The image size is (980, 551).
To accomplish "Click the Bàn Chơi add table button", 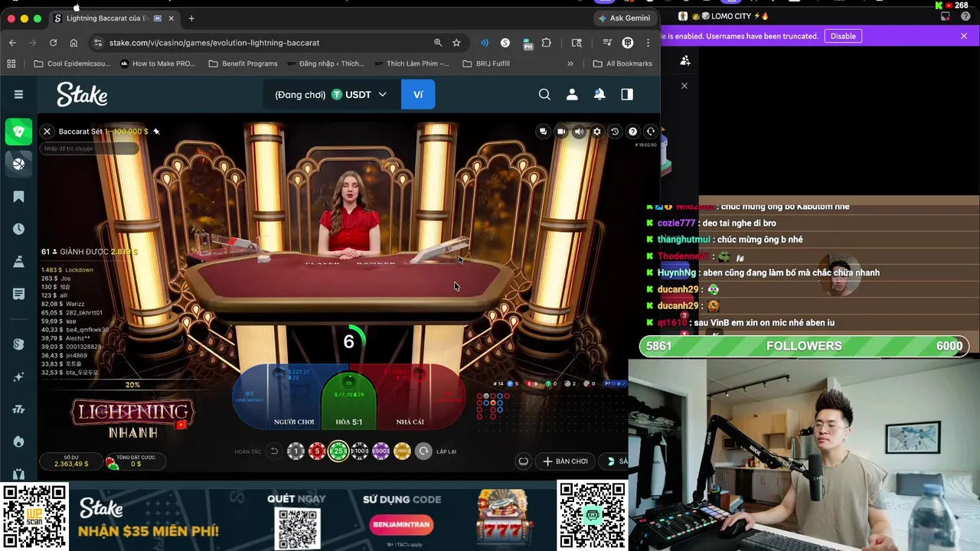I will coord(565,461).
